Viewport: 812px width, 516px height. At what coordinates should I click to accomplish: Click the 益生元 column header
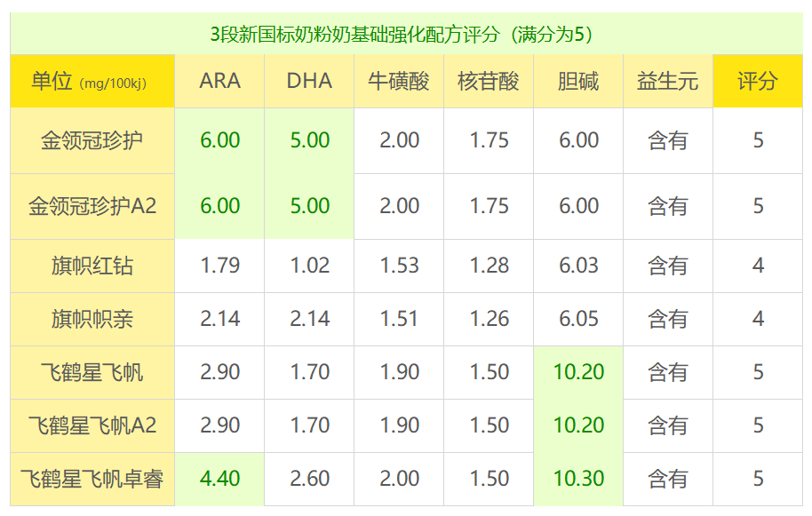click(x=668, y=82)
